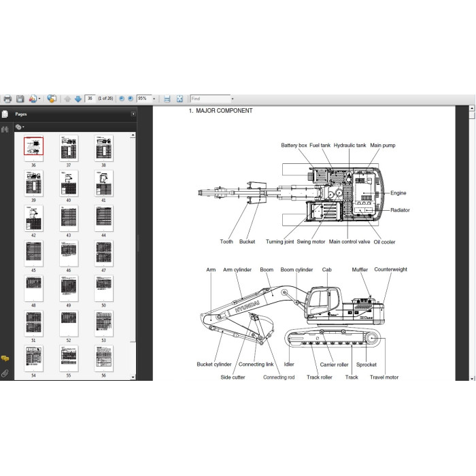Screen dimensions: 476x476
Task: Select the page 50 thumbnail
Action: 104,288
